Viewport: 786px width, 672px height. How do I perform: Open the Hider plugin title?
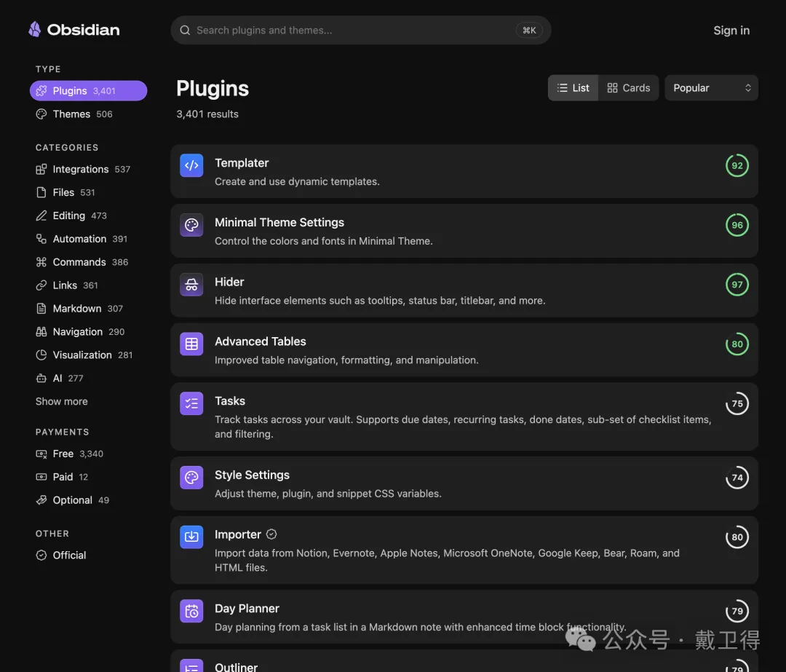[x=229, y=282]
